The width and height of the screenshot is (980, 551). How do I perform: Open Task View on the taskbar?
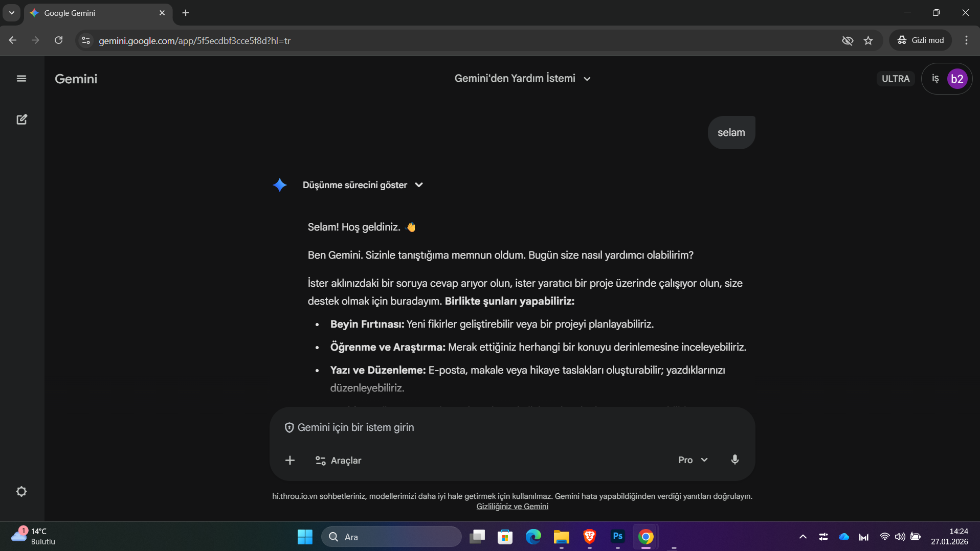click(477, 537)
